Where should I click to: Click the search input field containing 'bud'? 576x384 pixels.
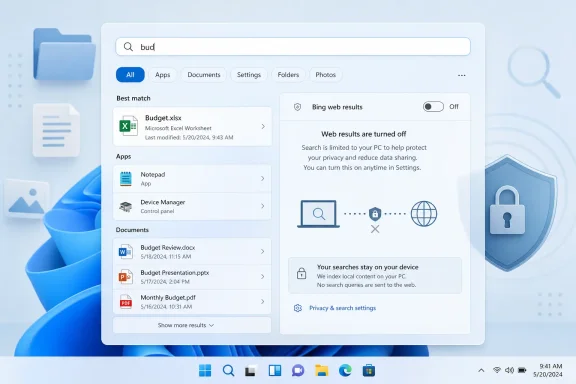[x=293, y=47]
